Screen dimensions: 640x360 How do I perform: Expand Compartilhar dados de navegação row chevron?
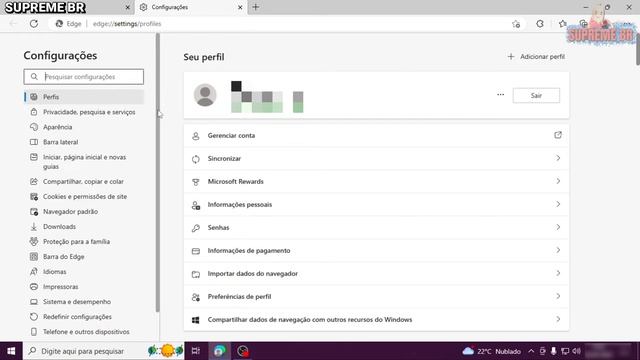[x=558, y=319]
